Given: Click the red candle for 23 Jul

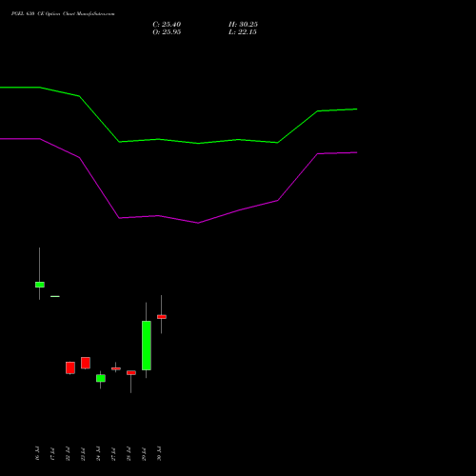Looking at the screenshot, I should [86, 363].
